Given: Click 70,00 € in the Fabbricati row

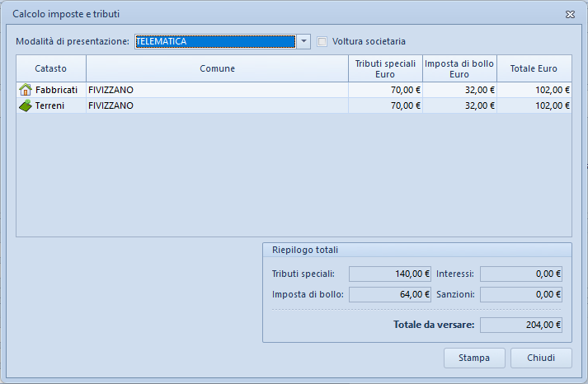Looking at the screenshot, I should (x=406, y=90).
